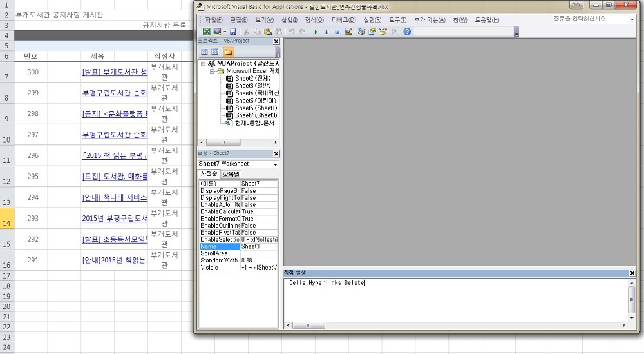This screenshot has height=354, width=644.
Task: Open [안내] 책나래 서비스 link in Excel
Action: (115, 197)
